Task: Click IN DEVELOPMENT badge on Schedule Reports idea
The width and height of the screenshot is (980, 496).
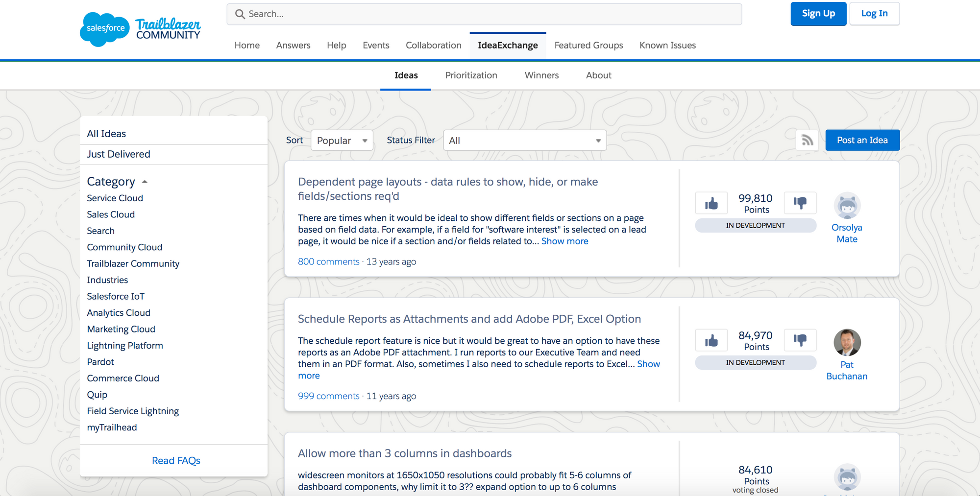Action: coord(756,363)
